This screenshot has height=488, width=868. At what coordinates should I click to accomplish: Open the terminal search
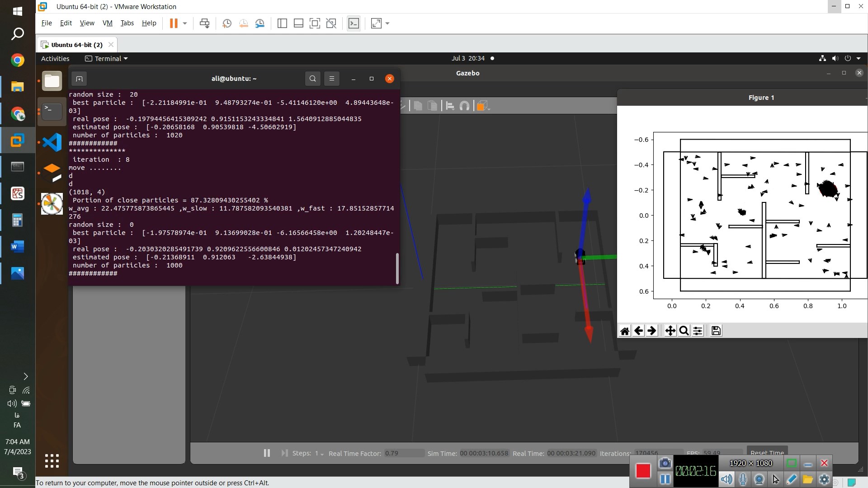pyautogui.click(x=312, y=79)
